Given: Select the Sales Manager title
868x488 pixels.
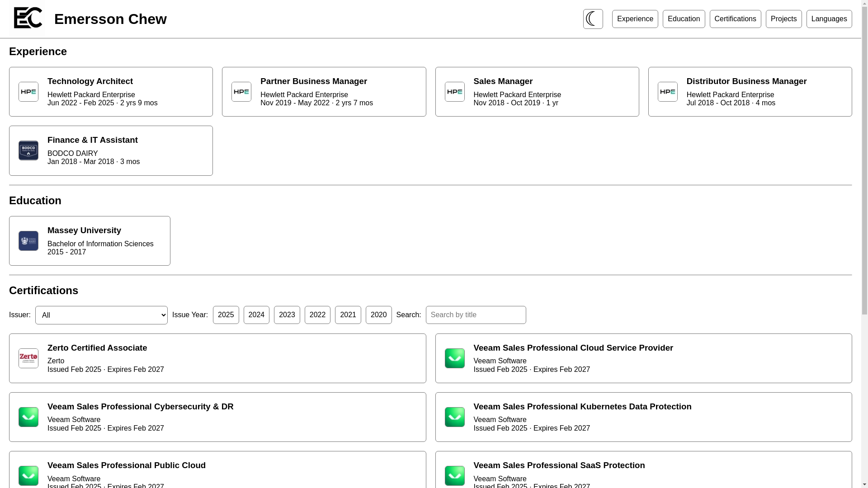Looking at the screenshot, I should tap(503, 81).
